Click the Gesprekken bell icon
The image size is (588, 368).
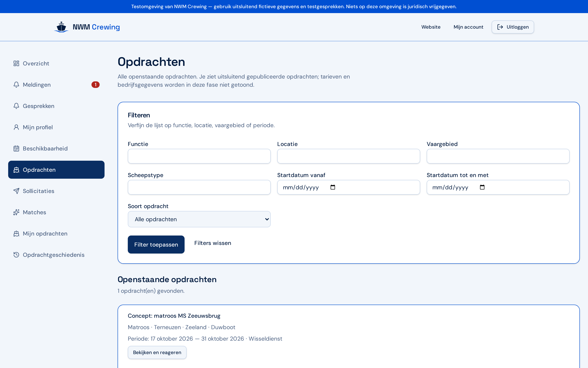(x=16, y=106)
